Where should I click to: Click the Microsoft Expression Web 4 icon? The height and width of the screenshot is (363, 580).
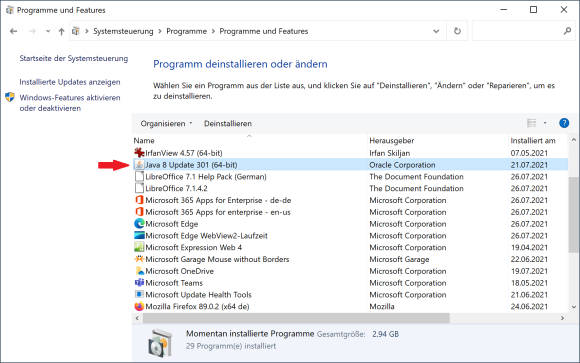pyautogui.click(x=139, y=247)
